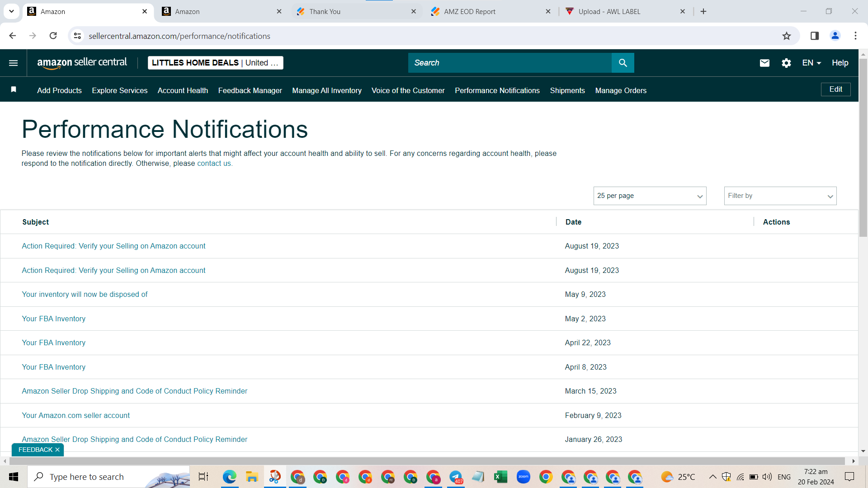Viewport: 868px width, 488px height.
Task: Open the browser side panel icon
Action: tap(815, 36)
